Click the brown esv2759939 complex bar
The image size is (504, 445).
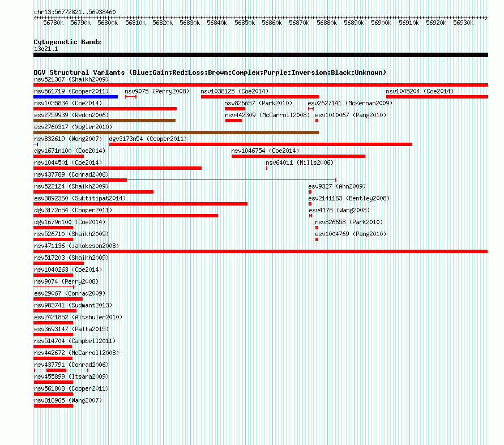click(x=104, y=121)
